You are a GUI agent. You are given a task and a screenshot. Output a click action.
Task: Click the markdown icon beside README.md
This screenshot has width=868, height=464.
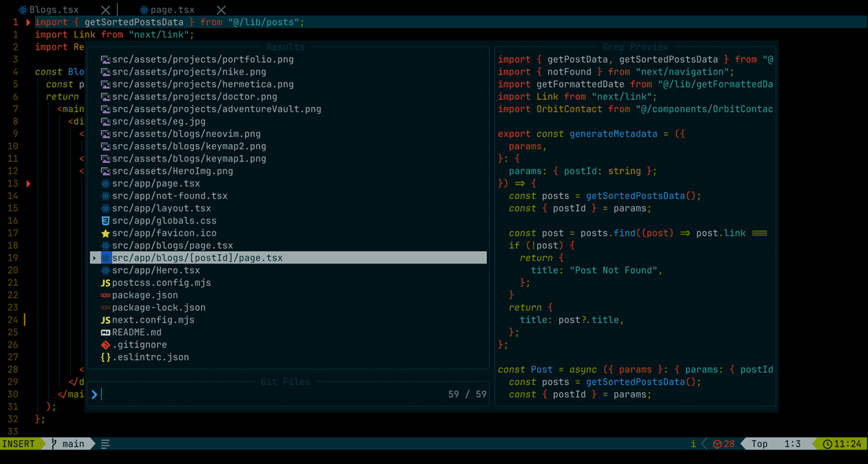coord(106,332)
